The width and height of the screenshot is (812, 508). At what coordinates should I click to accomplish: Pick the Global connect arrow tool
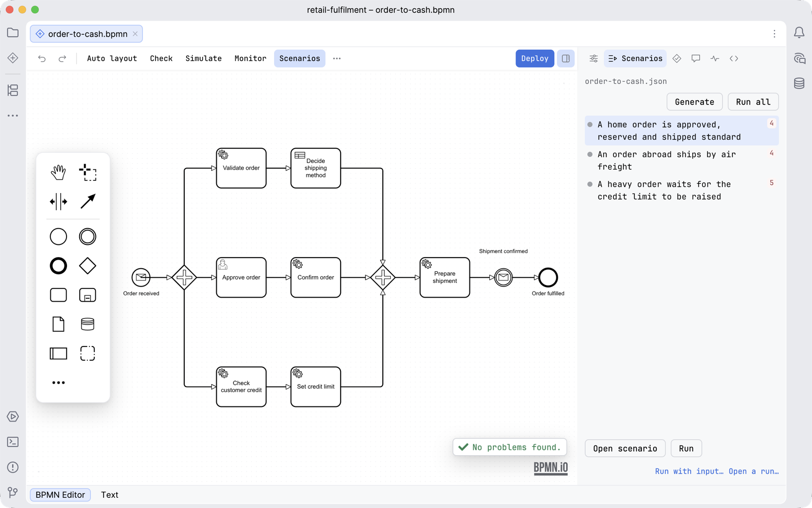[x=88, y=202]
